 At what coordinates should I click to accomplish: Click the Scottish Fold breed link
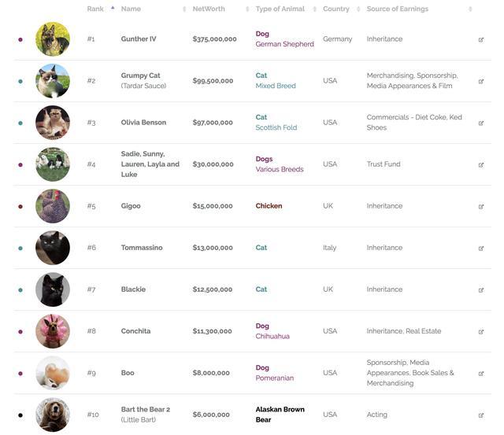(x=276, y=128)
